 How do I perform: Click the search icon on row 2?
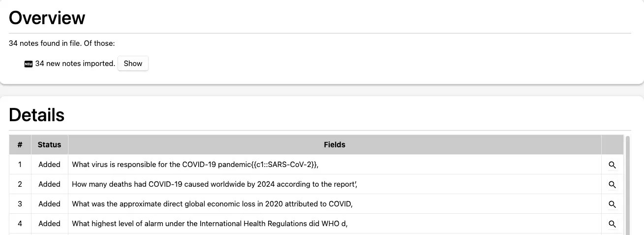pyautogui.click(x=612, y=185)
